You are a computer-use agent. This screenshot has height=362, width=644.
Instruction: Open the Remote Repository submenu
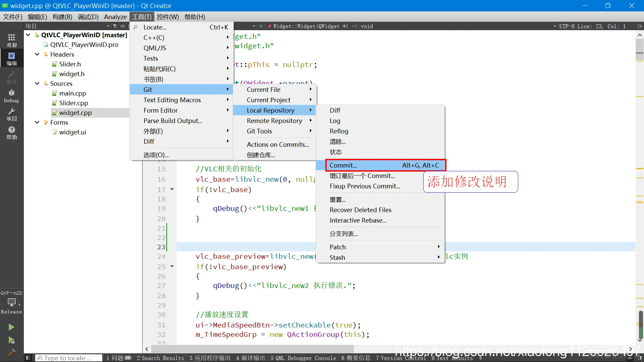tap(274, 121)
